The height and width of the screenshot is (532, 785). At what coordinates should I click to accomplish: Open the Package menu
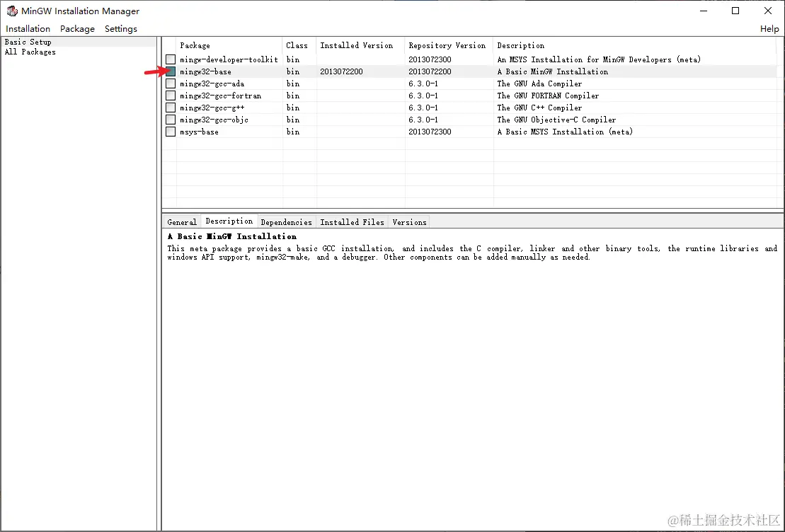point(77,28)
